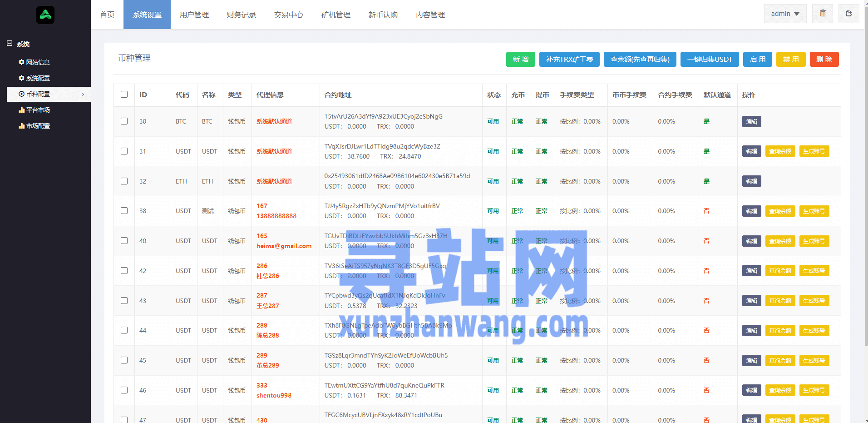Click the blue 启用 button
Screen dimensions: 868x423
tap(758, 60)
